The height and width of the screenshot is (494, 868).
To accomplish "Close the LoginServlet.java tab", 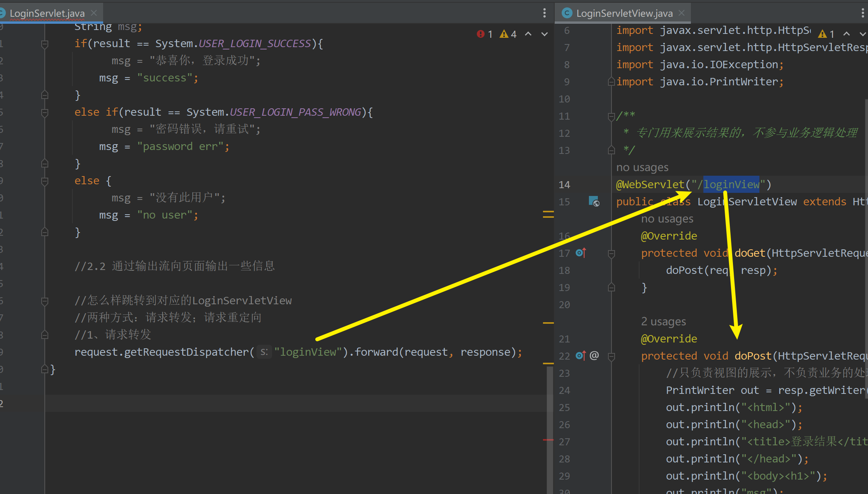I will [94, 13].
